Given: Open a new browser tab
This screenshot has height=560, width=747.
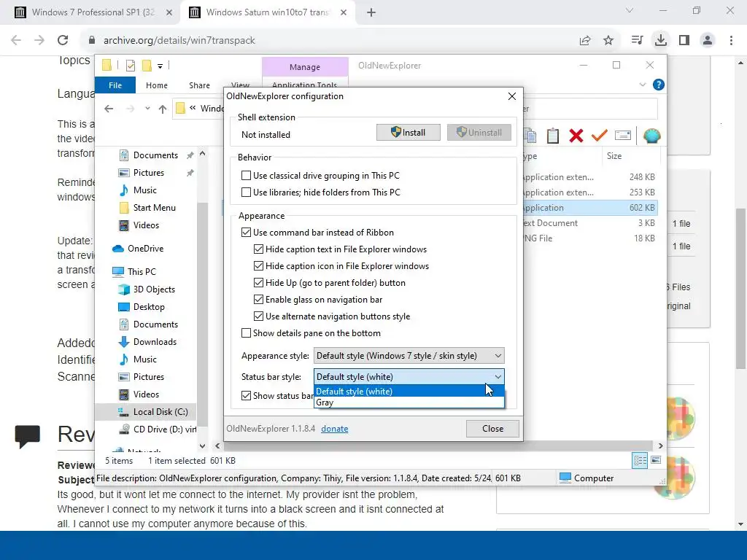Looking at the screenshot, I should (371, 12).
